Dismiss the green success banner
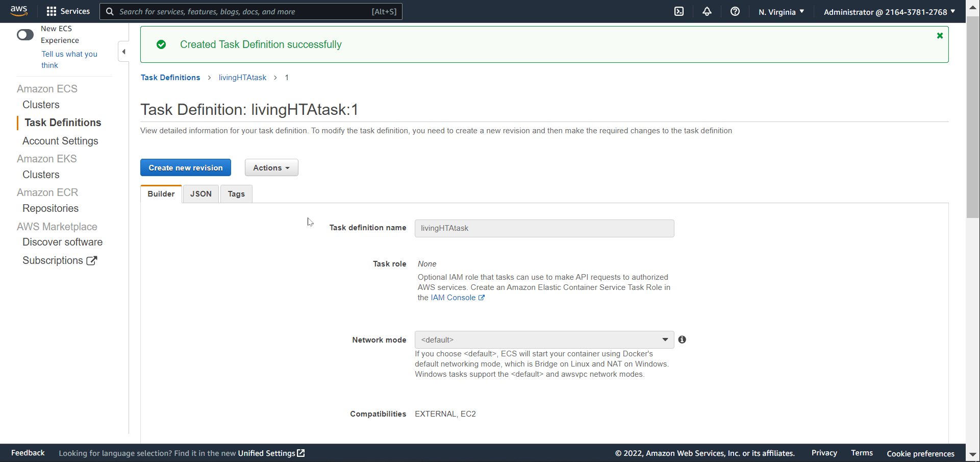Image resolution: width=980 pixels, height=462 pixels. click(939, 36)
